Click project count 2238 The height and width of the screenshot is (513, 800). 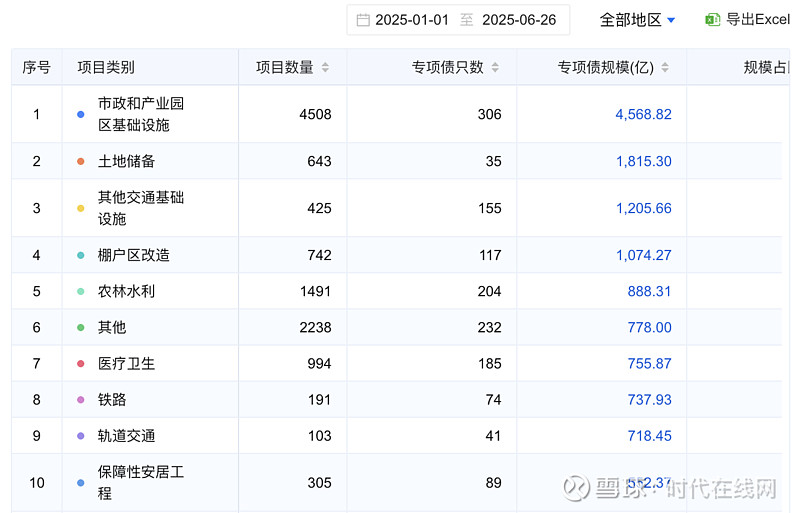(x=315, y=328)
